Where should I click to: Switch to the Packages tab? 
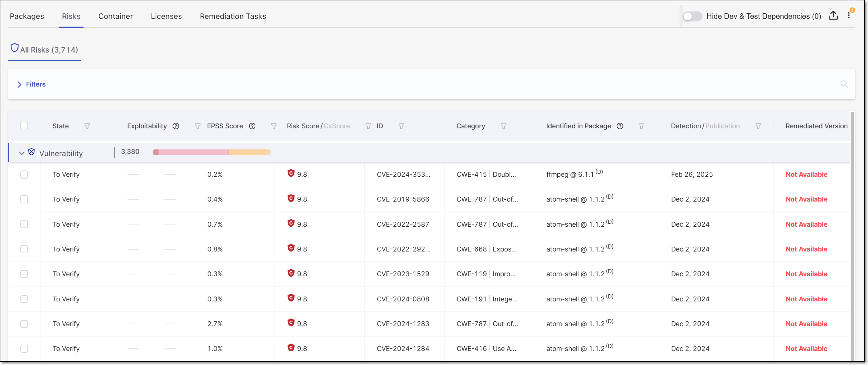coord(27,16)
